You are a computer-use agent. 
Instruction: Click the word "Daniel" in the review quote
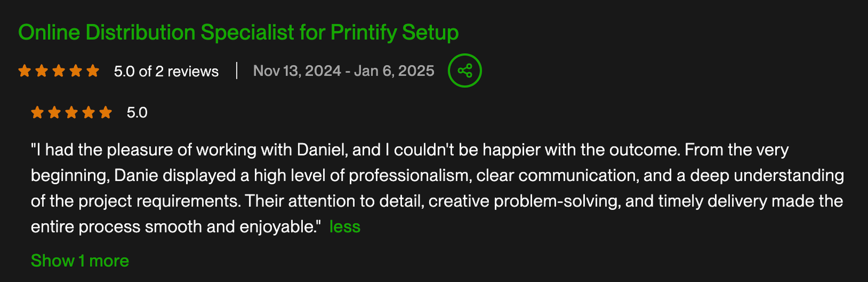click(322, 150)
